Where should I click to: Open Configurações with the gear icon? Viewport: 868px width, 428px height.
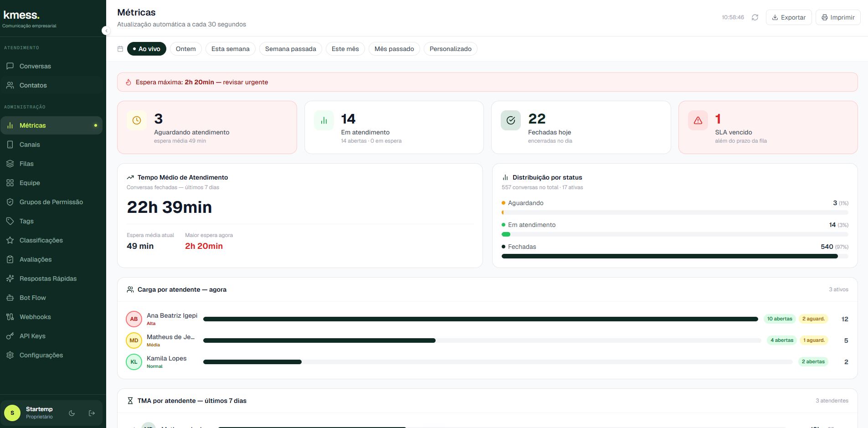point(51,355)
